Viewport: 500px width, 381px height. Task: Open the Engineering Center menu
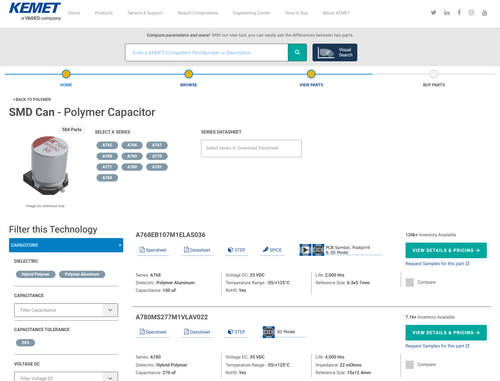coord(251,13)
